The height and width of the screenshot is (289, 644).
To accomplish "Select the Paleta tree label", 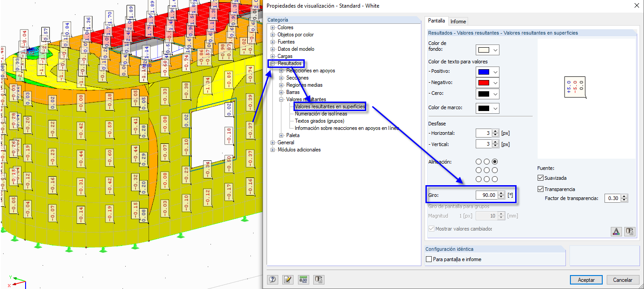I will click(293, 135).
